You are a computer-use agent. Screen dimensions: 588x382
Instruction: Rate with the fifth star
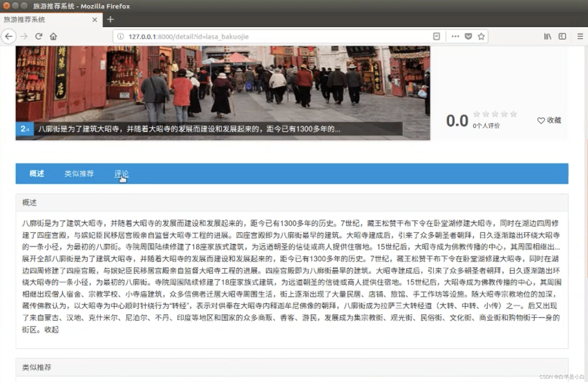(514, 114)
